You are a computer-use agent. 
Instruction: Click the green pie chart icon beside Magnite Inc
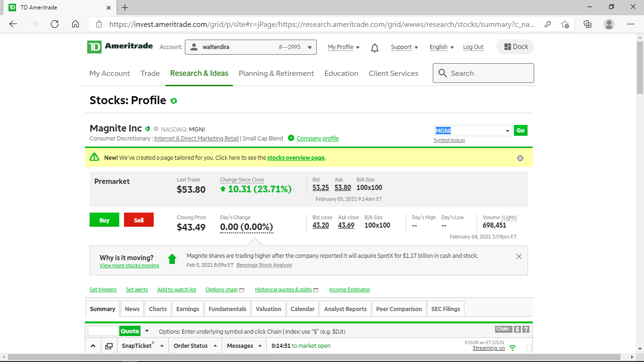pyautogui.click(x=148, y=129)
